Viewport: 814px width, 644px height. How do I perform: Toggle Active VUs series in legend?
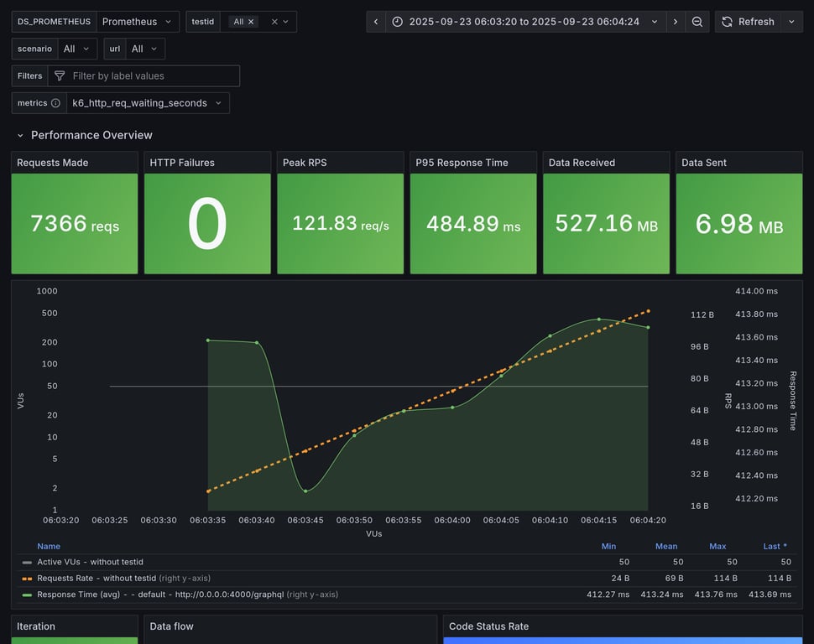[90, 562]
